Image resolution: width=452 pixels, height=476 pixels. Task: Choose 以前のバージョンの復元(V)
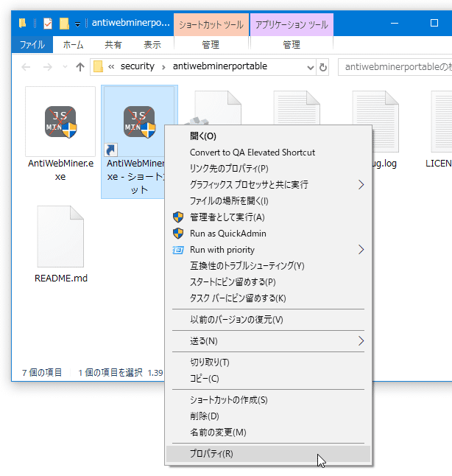tap(268, 320)
